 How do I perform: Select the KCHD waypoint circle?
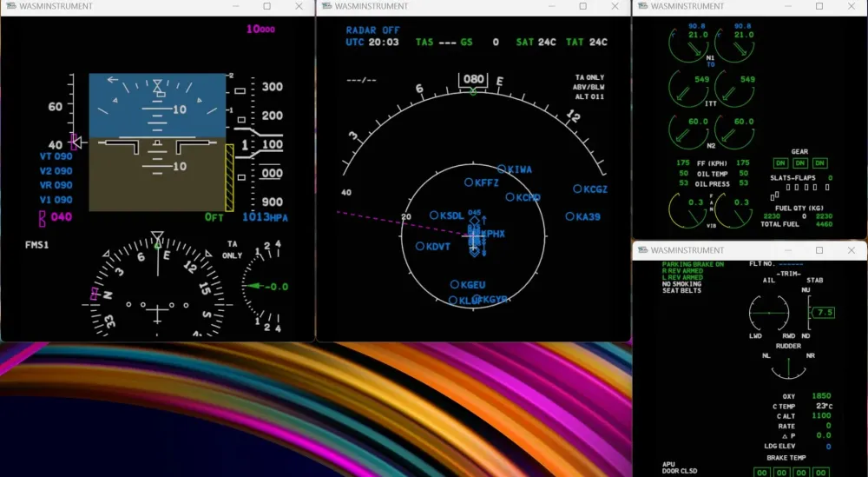(x=510, y=196)
